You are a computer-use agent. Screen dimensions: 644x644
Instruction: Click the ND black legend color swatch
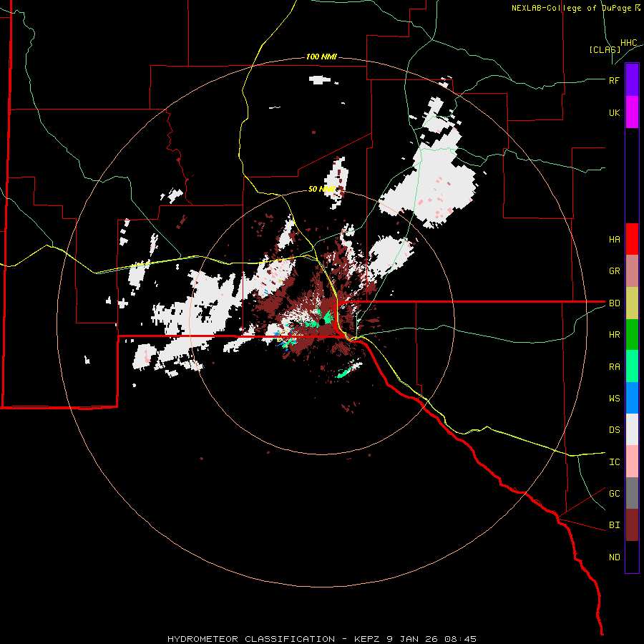pyautogui.click(x=632, y=557)
